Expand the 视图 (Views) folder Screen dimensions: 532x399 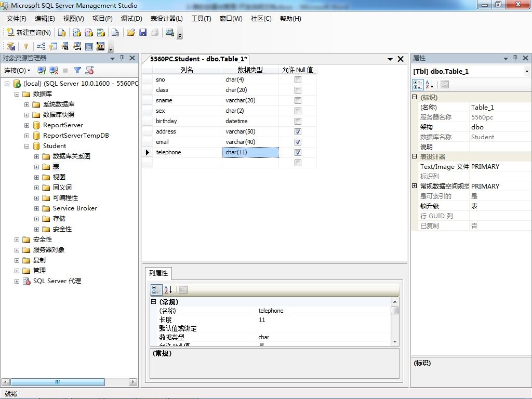pos(37,178)
